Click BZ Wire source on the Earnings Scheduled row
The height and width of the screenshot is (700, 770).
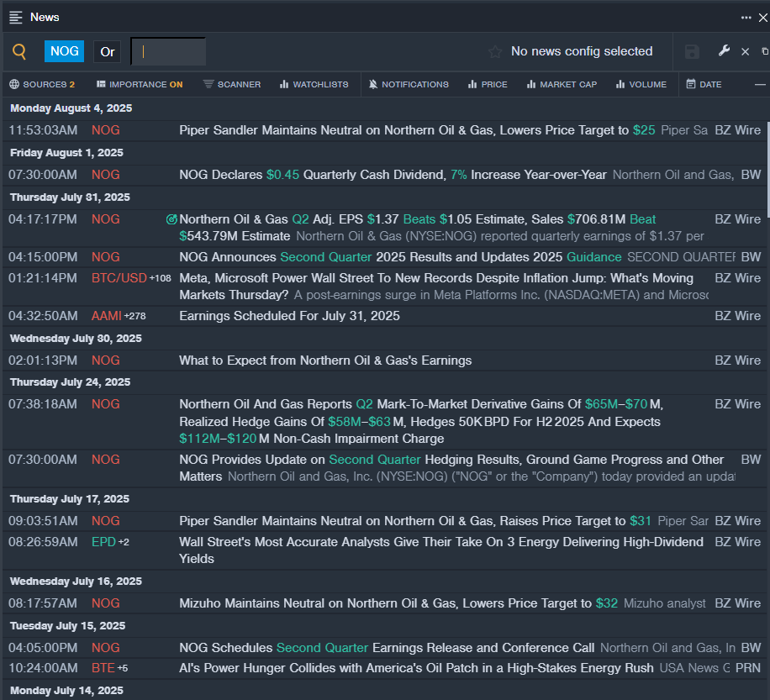[737, 316]
